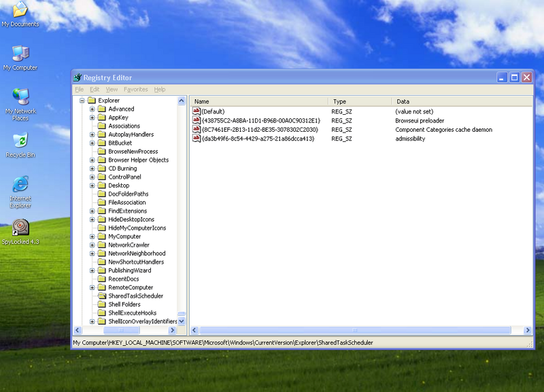This screenshot has width=544, height=392.
Task: Click the Advanced folder icon
Action: point(101,109)
